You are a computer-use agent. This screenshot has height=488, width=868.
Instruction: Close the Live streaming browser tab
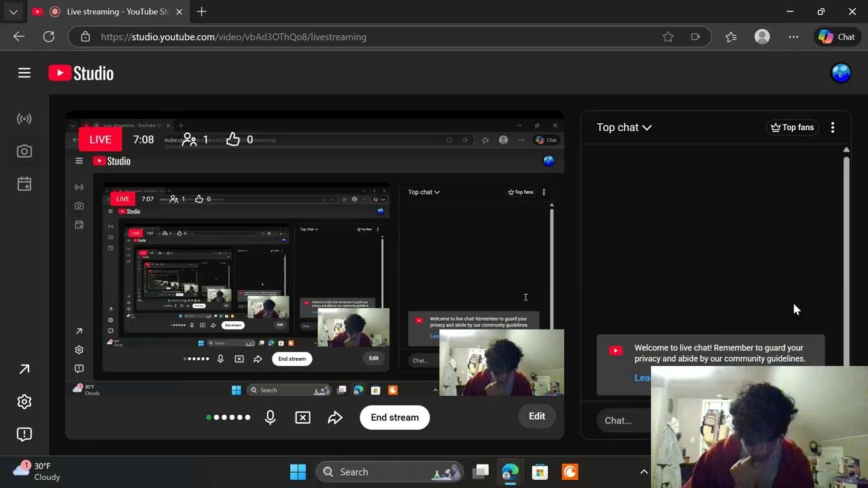coord(179,12)
